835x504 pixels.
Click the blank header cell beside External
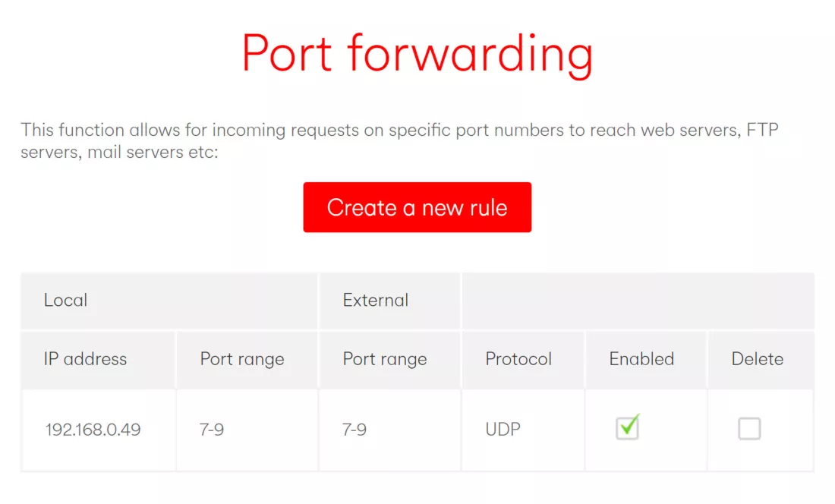(638, 300)
